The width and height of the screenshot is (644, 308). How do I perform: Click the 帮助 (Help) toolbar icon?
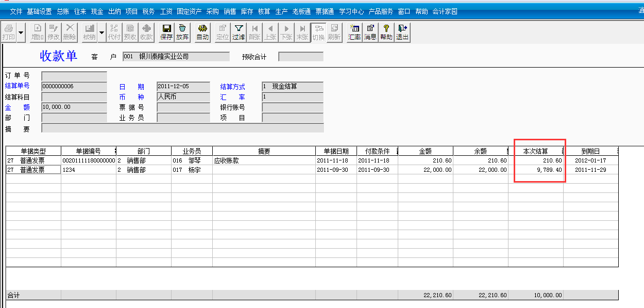(x=386, y=32)
